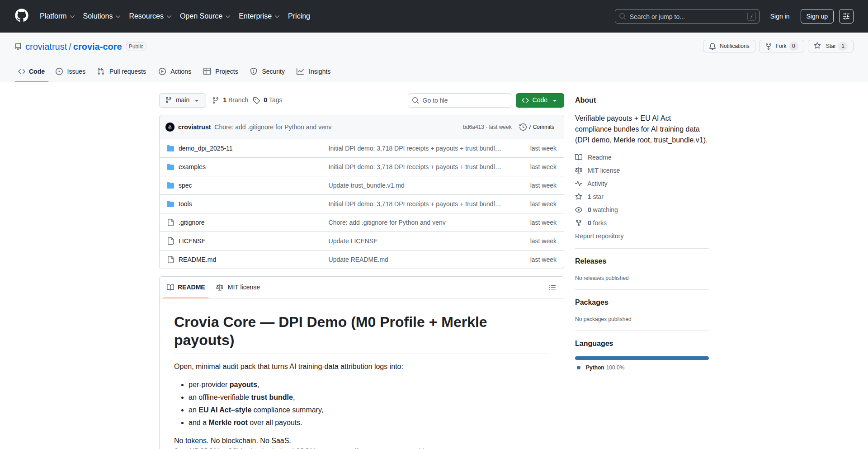
Task: Click the Fork repository icon
Action: coord(769,46)
